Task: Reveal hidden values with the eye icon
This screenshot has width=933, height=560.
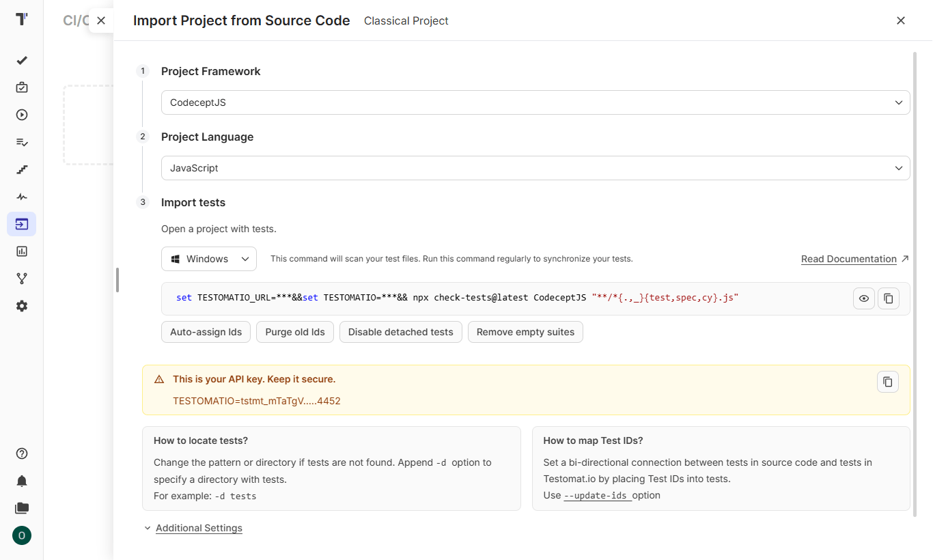Action: pyautogui.click(x=864, y=298)
